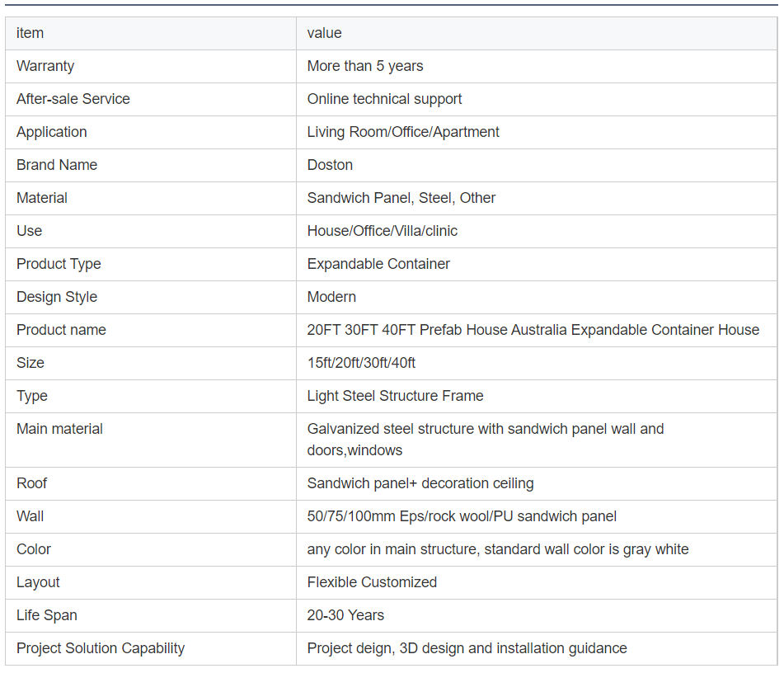Click the 'value' header cell

[x=324, y=33]
